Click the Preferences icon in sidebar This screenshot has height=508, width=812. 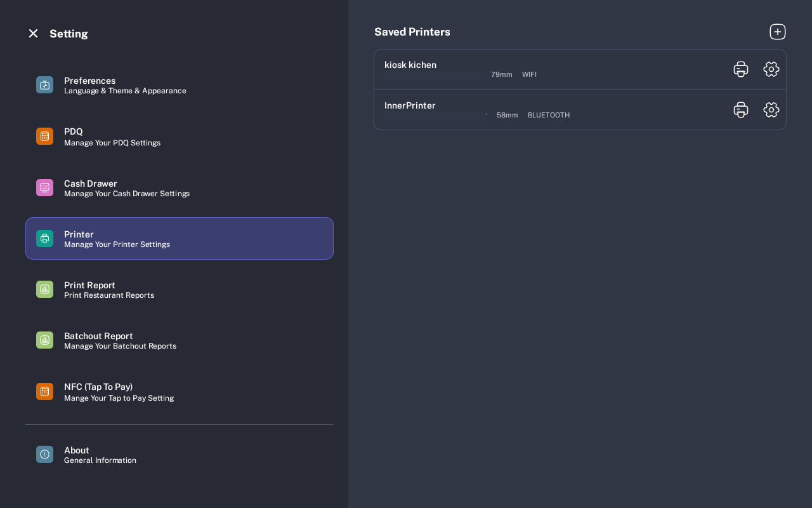click(x=44, y=85)
